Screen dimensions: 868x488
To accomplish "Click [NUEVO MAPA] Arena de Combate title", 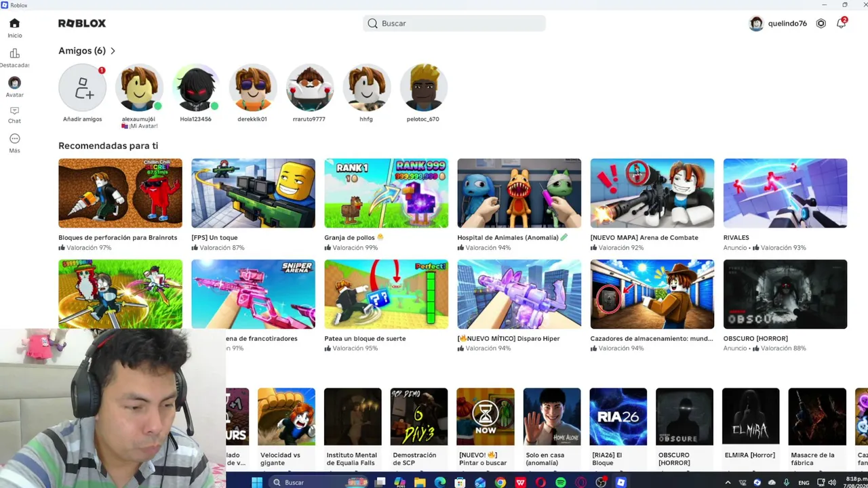I will pyautogui.click(x=644, y=238).
